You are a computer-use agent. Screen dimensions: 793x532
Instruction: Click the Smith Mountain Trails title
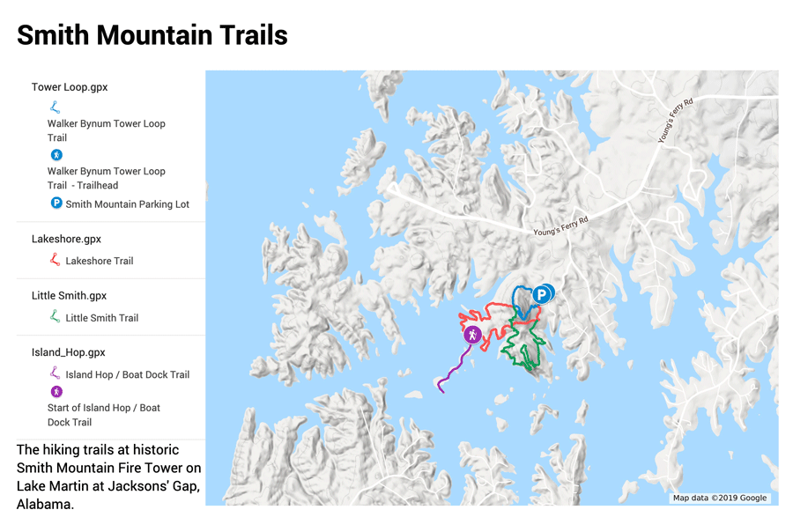pos(152,35)
